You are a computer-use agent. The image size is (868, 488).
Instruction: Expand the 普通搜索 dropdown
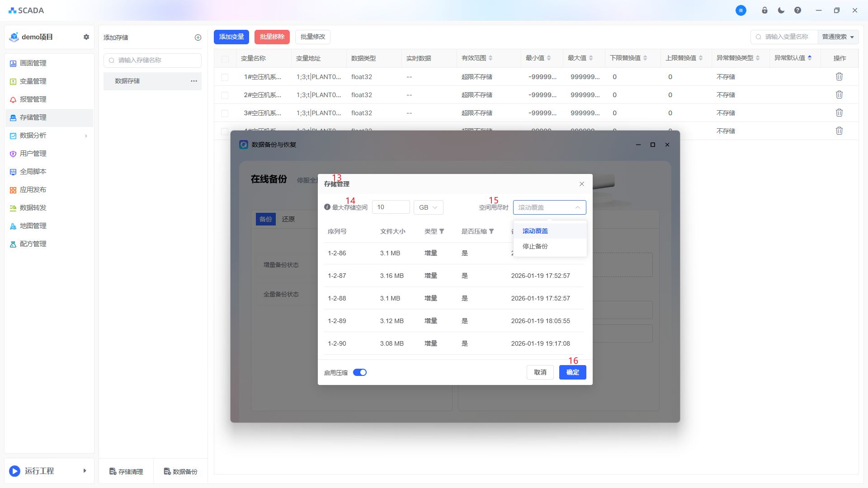tap(838, 37)
